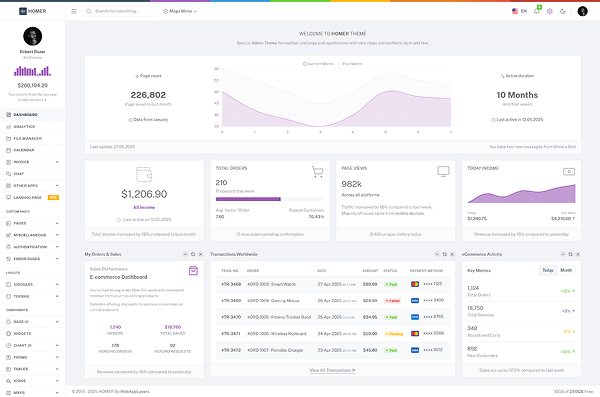Collapse the Transactions Worldwide panel
The height and width of the screenshot is (397, 600).
(x=437, y=254)
